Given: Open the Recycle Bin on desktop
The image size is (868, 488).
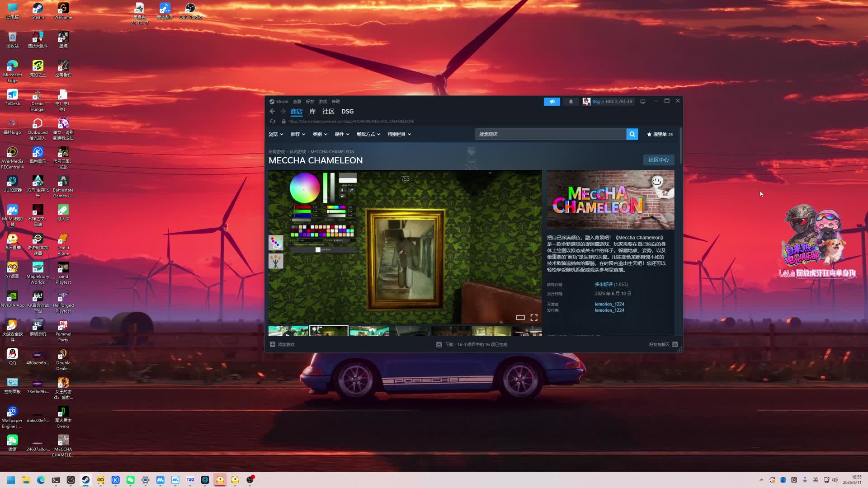Looking at the screenshot, I should point(13,40).
